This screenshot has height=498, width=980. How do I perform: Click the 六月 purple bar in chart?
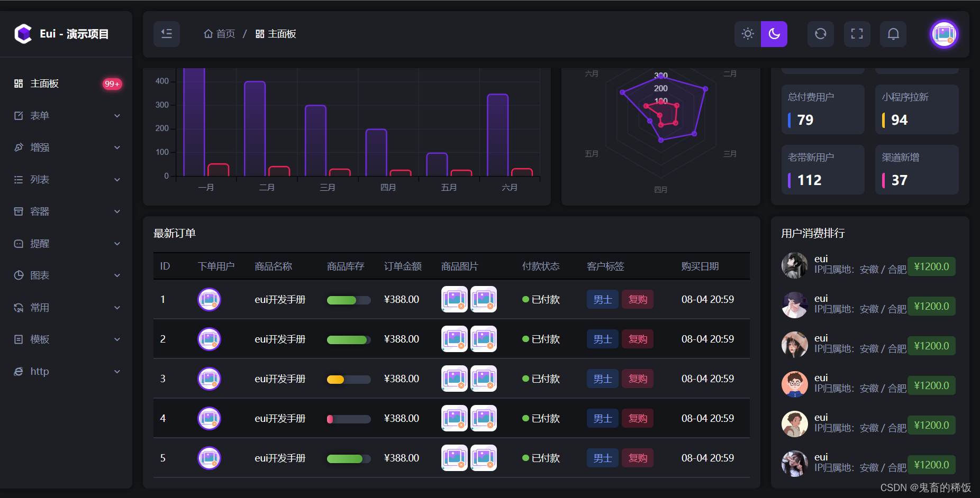coord(498,135)
